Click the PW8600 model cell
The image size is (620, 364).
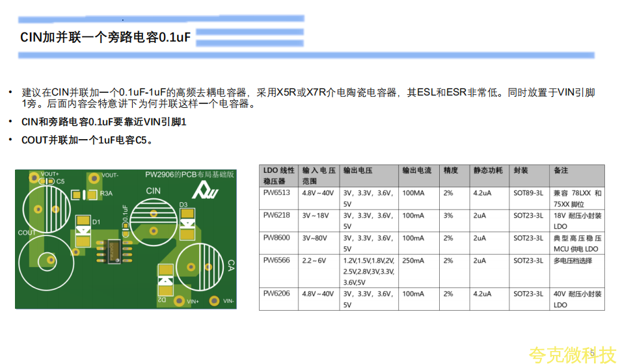coord(277,238)
